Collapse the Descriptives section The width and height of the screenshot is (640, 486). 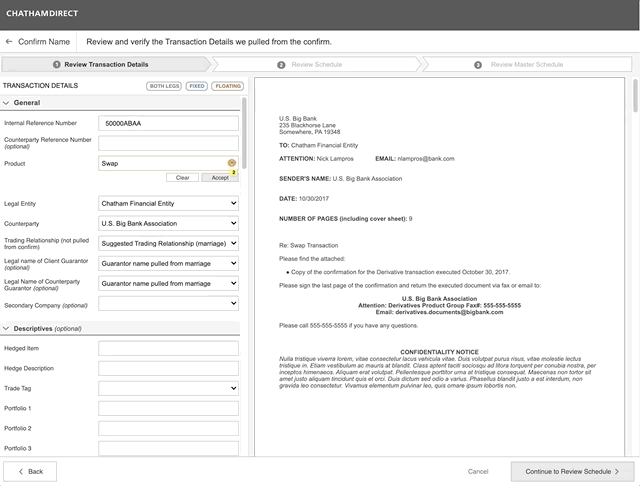point(6,328)
